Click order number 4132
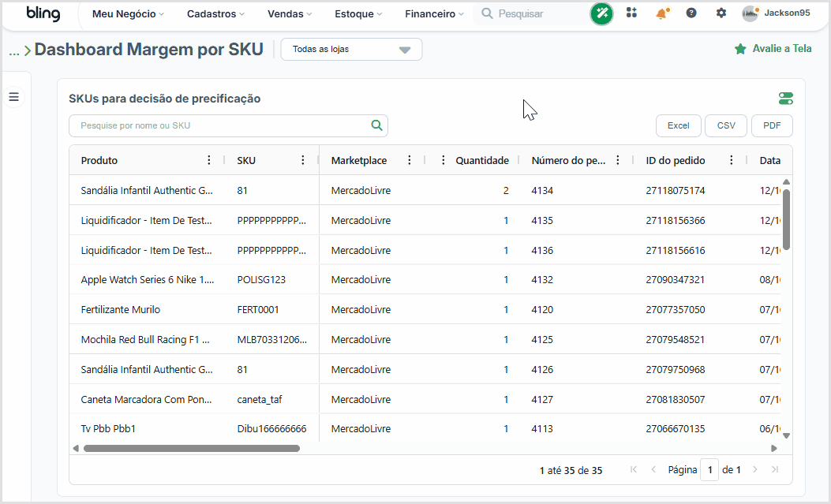Screen dimensions: 831x504 click(542, 279)
